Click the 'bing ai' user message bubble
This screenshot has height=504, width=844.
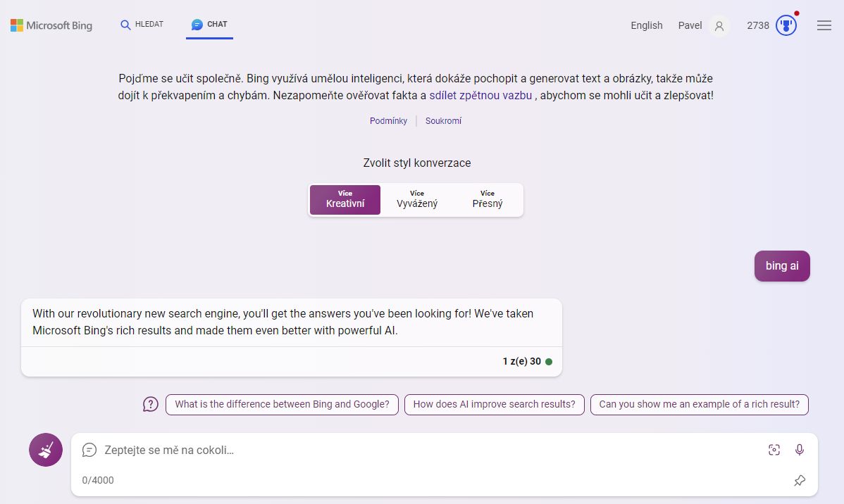[x=782, y=265]
